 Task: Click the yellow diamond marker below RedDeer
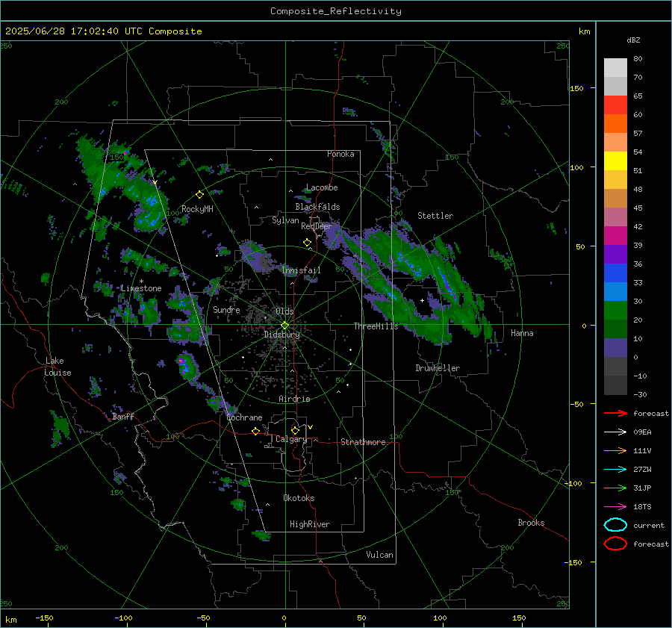308,243
